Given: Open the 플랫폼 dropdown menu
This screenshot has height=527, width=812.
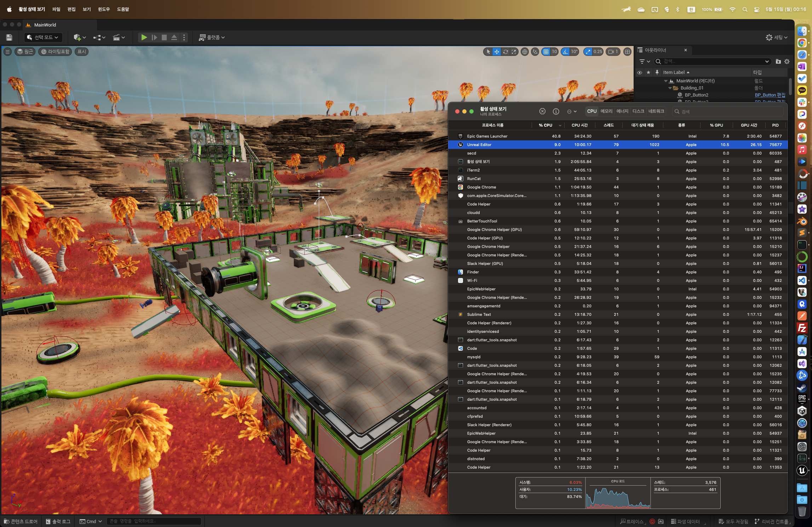Looking at the screenshot, I should tap(212, 37).
